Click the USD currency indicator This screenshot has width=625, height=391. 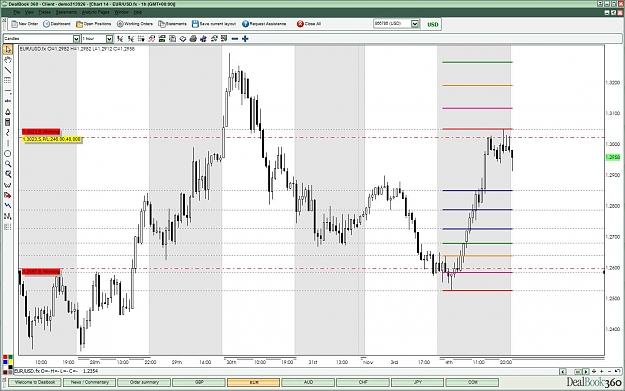pyautogui.click(x=432, y=24)
